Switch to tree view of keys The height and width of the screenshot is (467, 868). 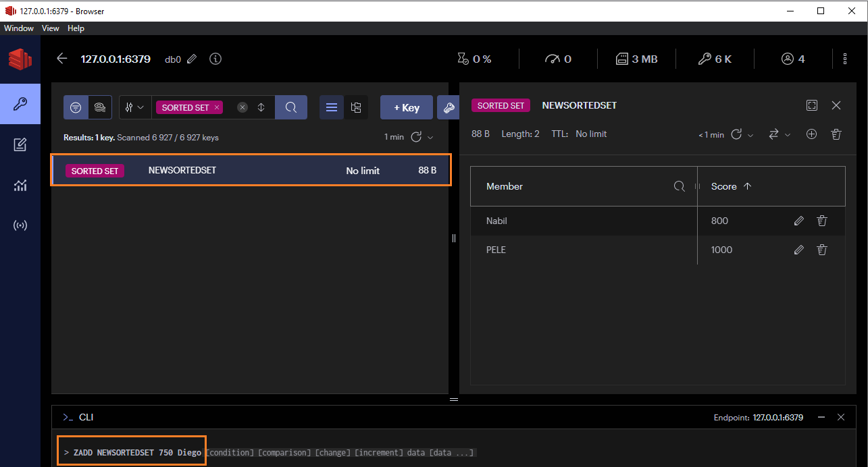357,107
